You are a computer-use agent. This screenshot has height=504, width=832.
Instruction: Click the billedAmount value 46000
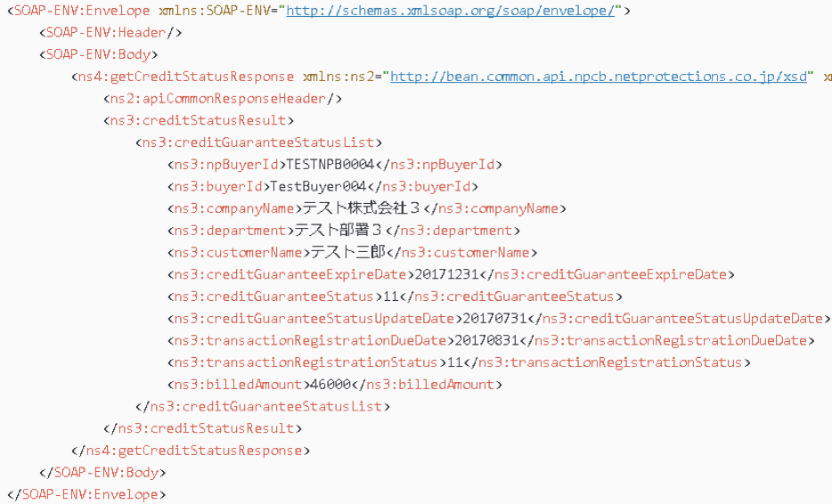pos(330,385)
